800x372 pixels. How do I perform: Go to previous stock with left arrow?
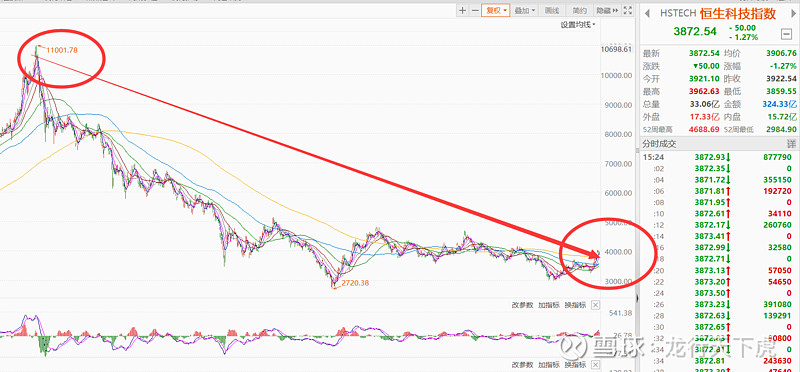[647, 13]
